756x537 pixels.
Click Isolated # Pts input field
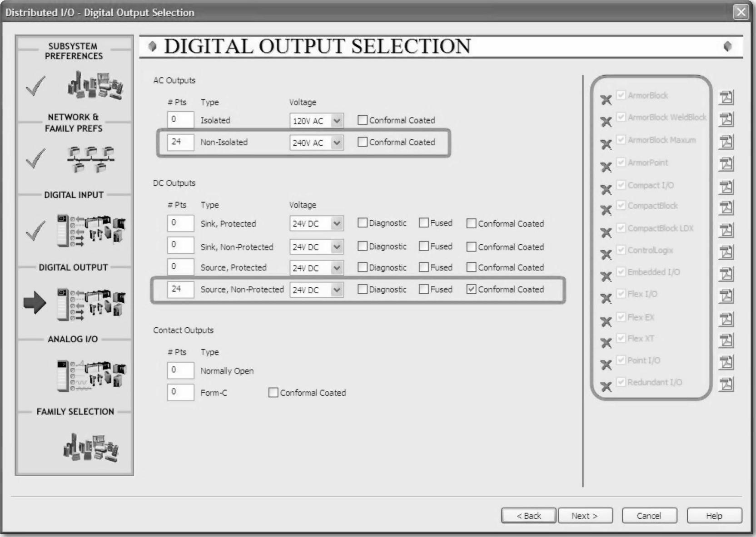[180, 120]
